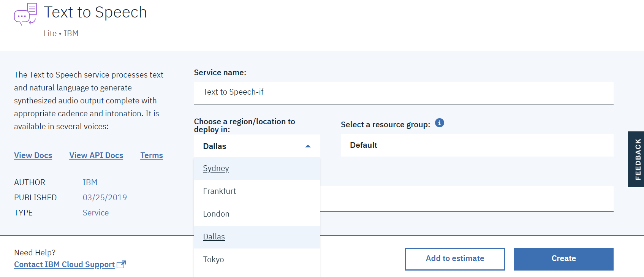Click the Service type value
The image size is (644, 277).
[x=96, y=213]
